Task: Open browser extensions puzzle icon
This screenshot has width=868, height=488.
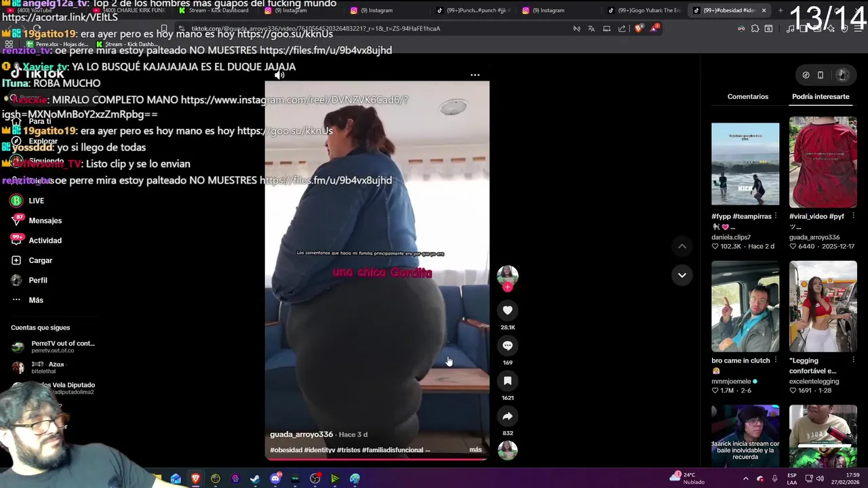Action: coord(755,28)
